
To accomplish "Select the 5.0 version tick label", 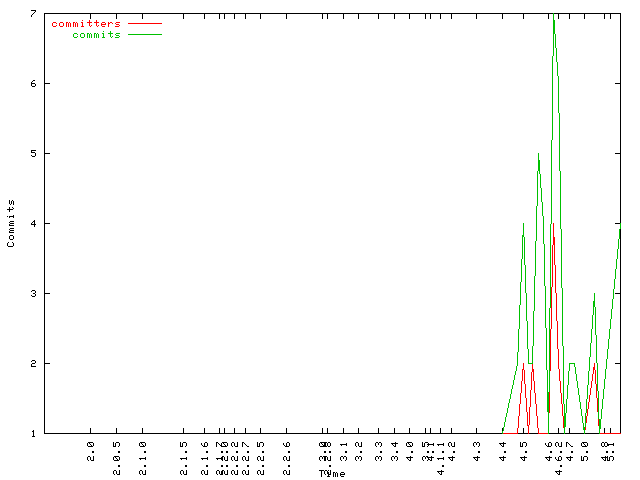I will (585, 450).
